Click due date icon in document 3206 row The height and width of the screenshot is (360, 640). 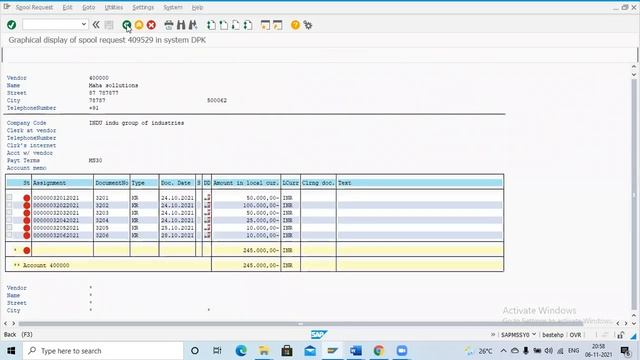tap(207, 236)
